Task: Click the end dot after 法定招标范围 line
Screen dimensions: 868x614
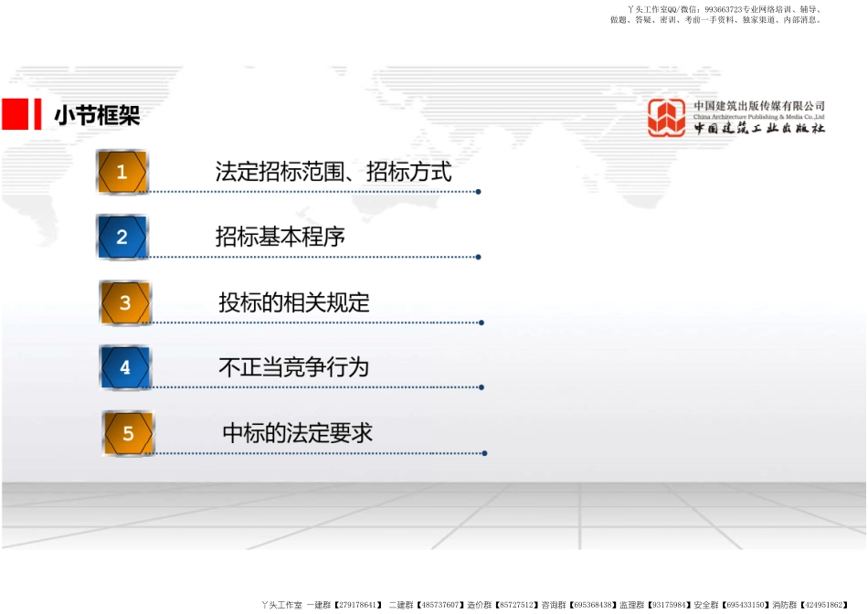Action: (479, 192)
